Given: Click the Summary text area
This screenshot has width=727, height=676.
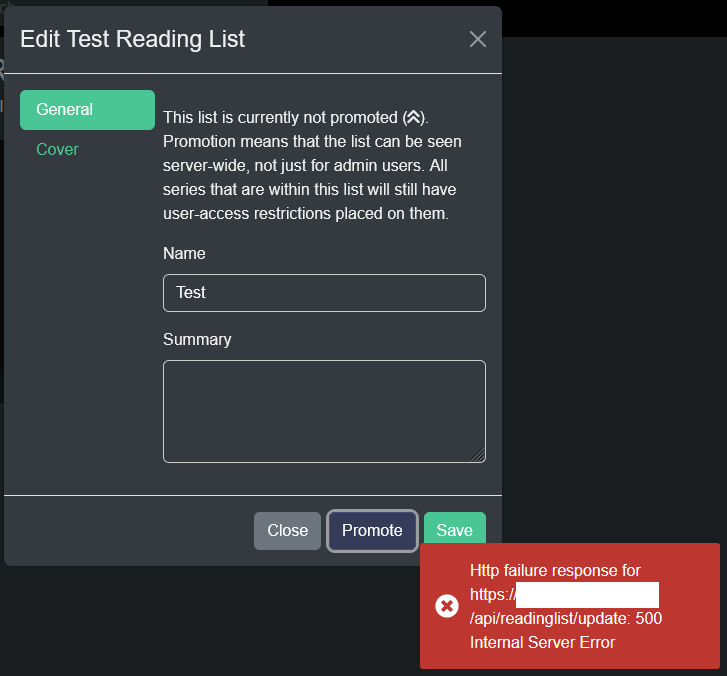Looking at the screenshot, I should pyautogui.click(x=324, y=412).
